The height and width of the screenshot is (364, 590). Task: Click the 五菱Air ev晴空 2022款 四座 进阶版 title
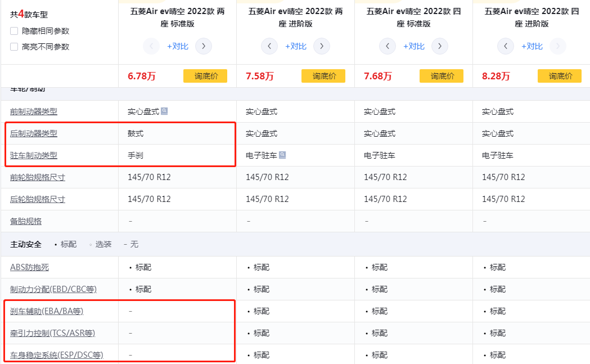pos(532,17)
